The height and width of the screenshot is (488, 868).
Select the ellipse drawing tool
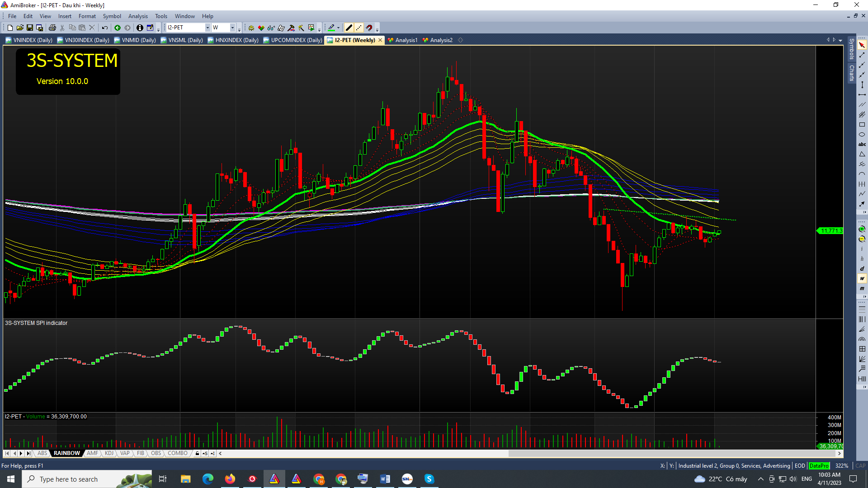(862, 135)
